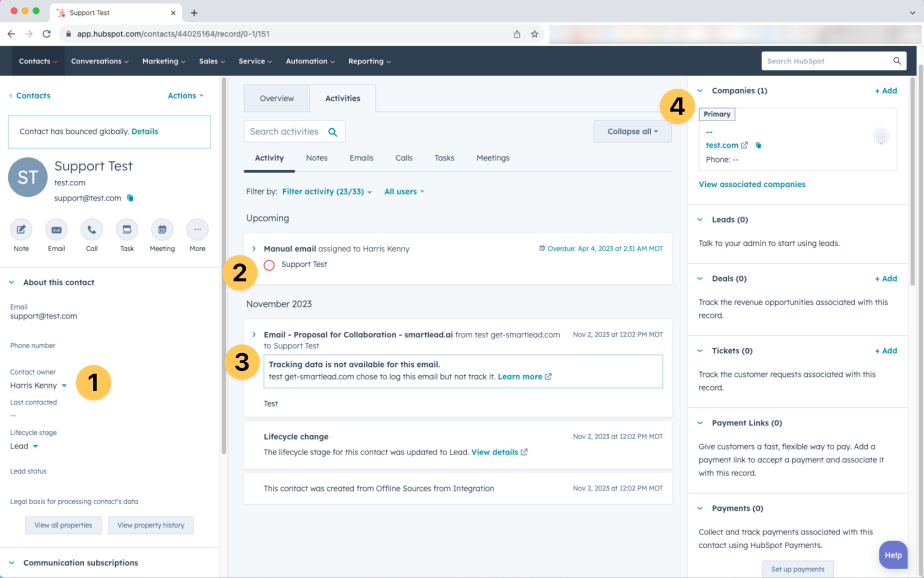The image size is (924, 578).
Task: Open a new browser tab with plus
Action: 194,13
